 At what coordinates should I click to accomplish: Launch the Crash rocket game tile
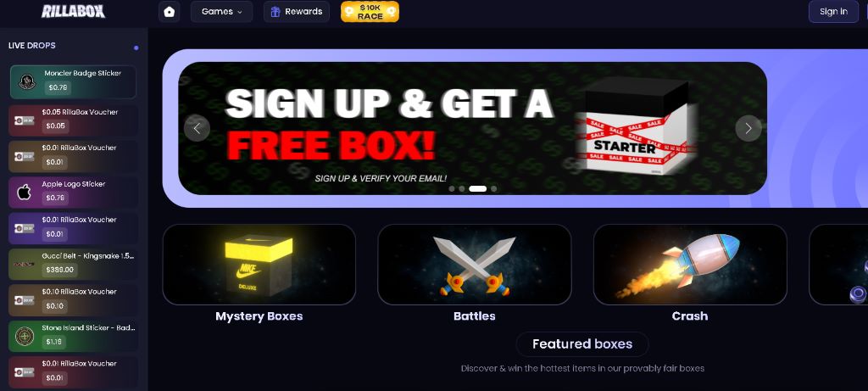click(x=690, y=265)
